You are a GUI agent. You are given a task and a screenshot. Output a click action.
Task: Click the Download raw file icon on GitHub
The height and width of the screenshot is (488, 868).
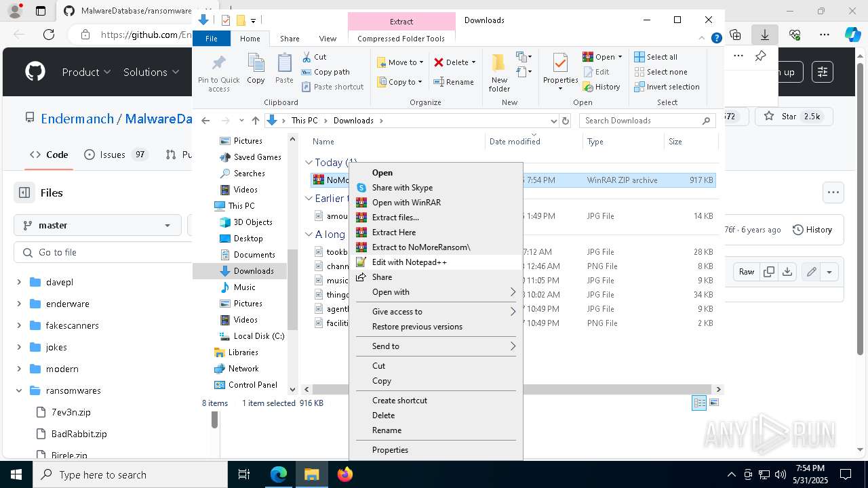[x=787, y=272]
